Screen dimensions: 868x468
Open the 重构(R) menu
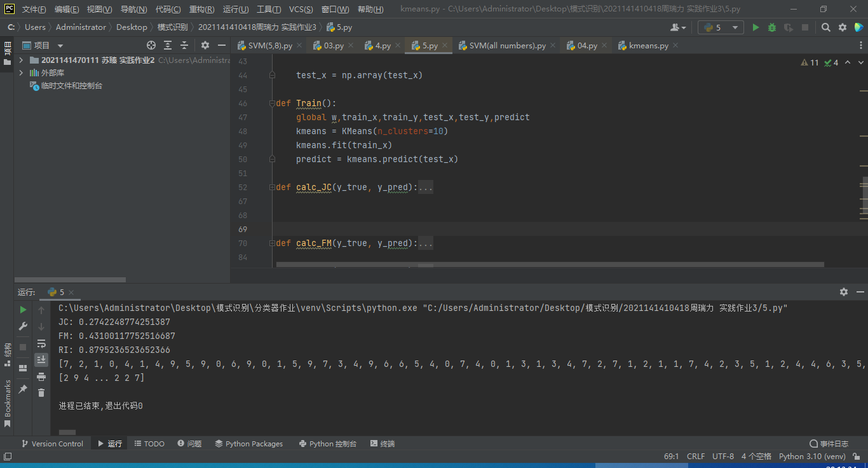pos(201,10)
